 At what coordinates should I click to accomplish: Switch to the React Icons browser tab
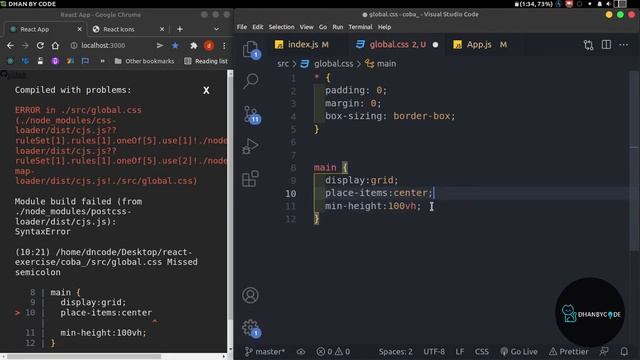pos(128,29)
